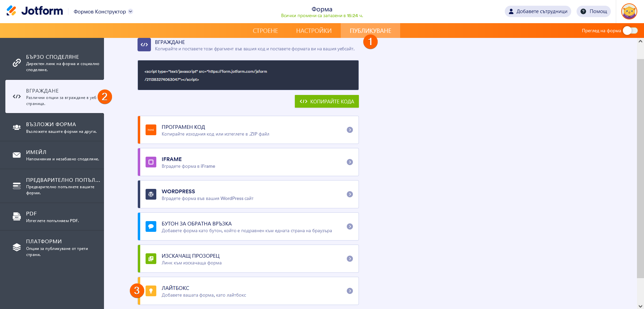Click the PDF file icon in sidebar
644x309 pixels.
pyautogui.click(x=17, y=216)
